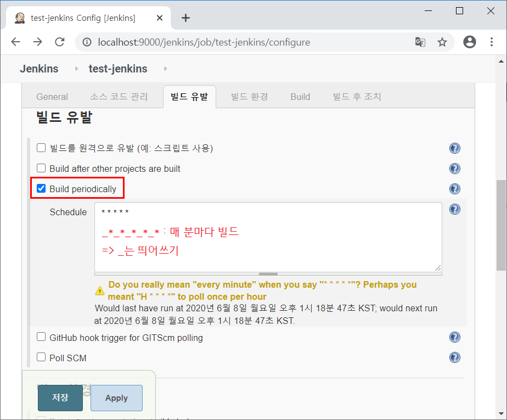Click the Schedule label
507x420 pixels.
click(68, 212)
